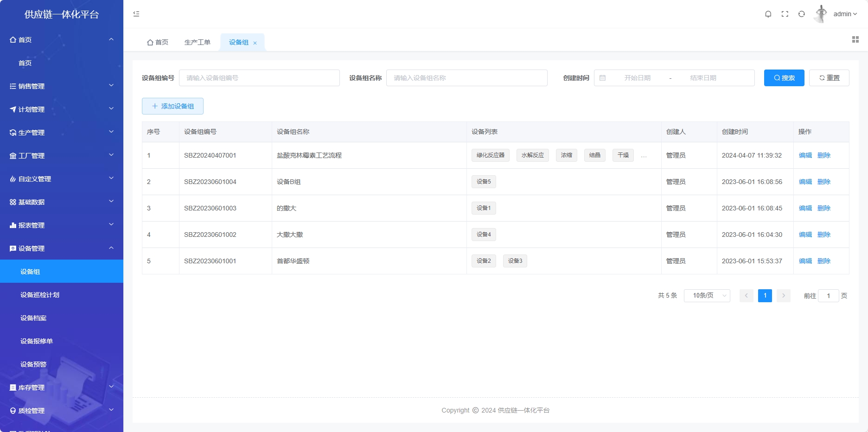This screenshot has height=432, width=868.
Task: Open 设备报修单 in sidebar
Action: pos(62,341)
